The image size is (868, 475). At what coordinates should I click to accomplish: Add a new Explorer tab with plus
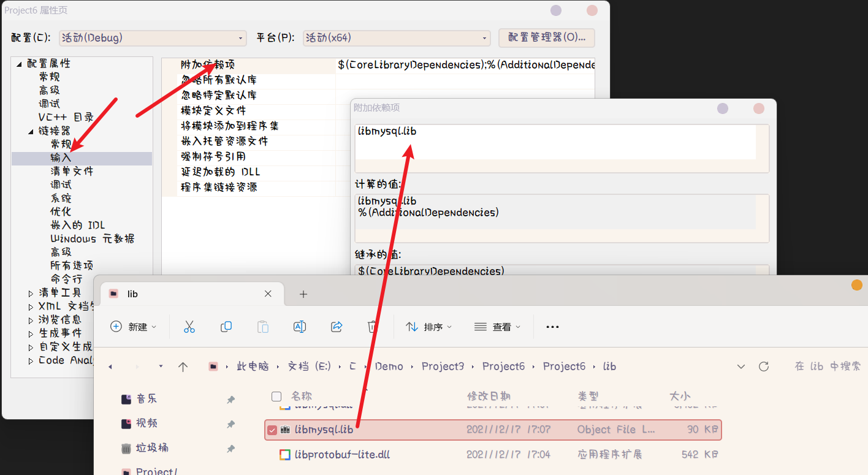click(303, 294)
